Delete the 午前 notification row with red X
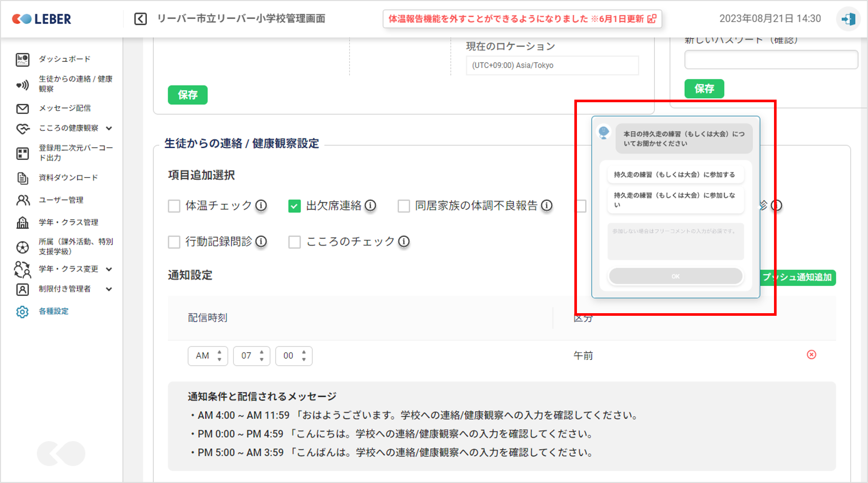 click(811, 355)
